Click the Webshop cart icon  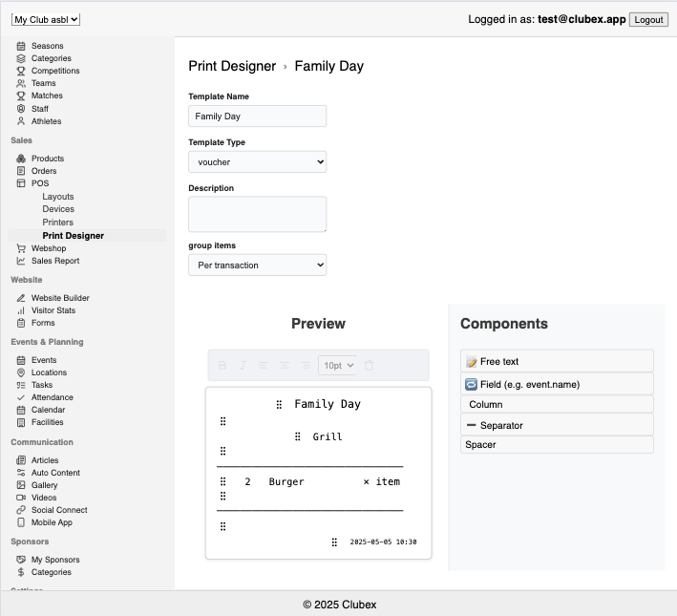pyautogui.click(x=21, y=248)
